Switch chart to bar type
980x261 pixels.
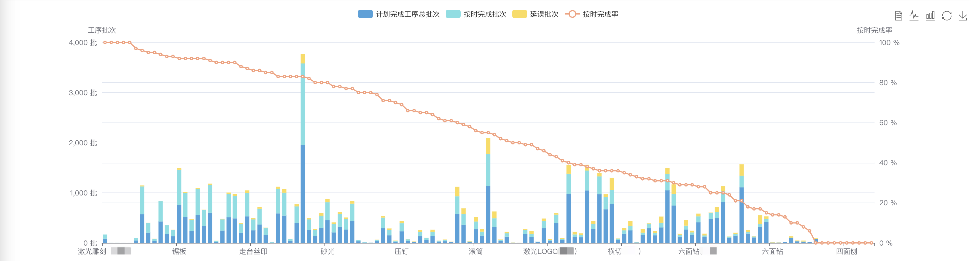click(930, 16)
